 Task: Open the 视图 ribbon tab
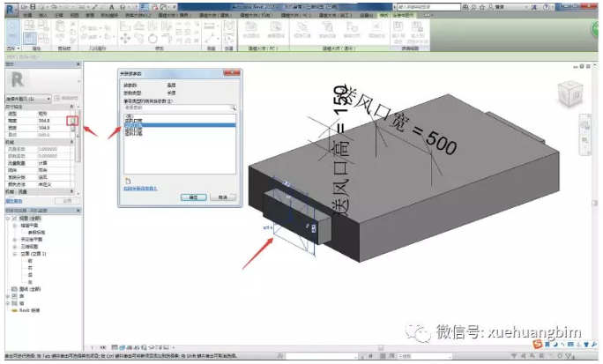[x=74, y=15]
